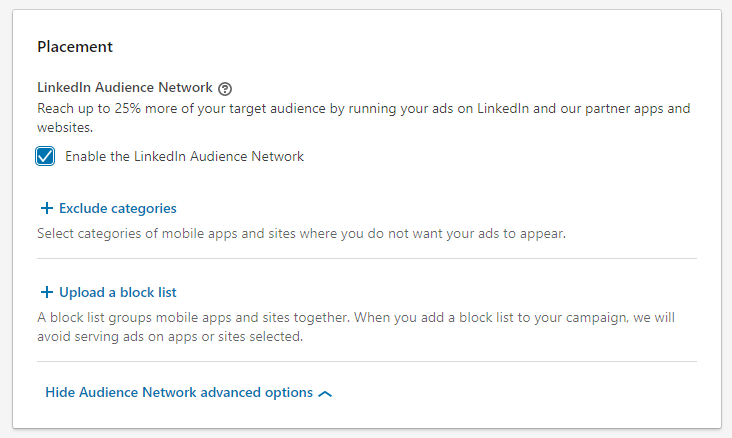
Task: Open the Exclude categories link
Action: (x=117, y=209)
